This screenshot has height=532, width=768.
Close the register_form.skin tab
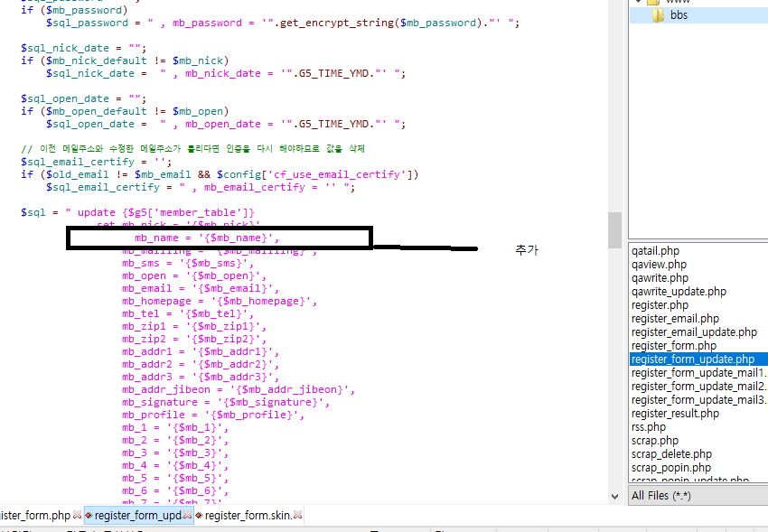tap(297, 516)
